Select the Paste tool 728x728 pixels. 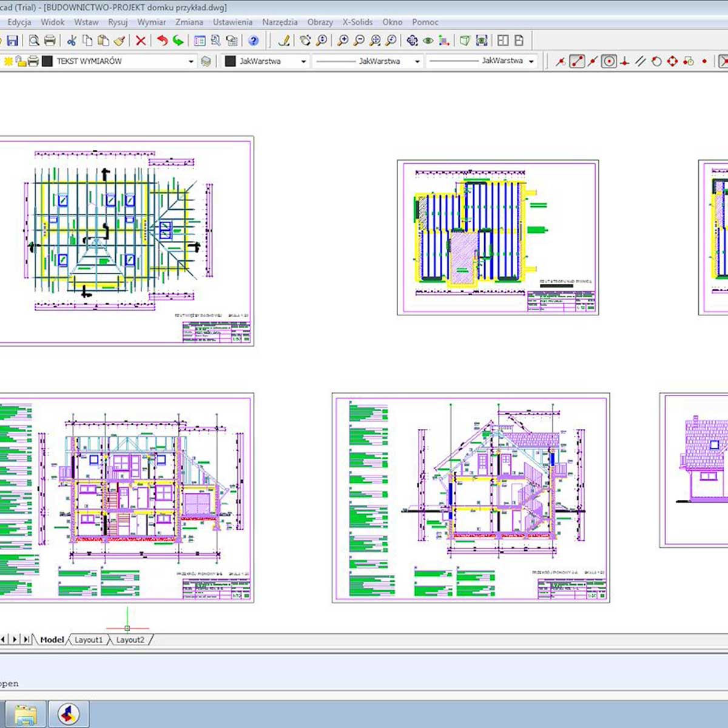point(103,40)
